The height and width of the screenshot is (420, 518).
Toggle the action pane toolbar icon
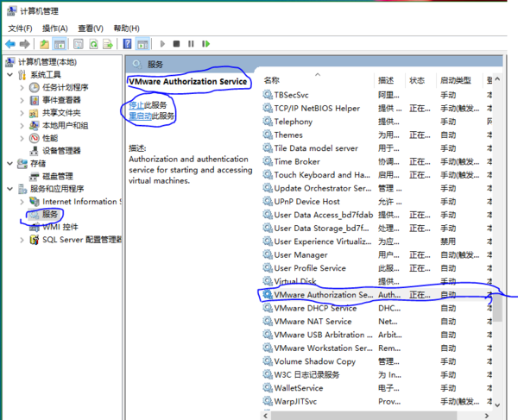(142, 44)
